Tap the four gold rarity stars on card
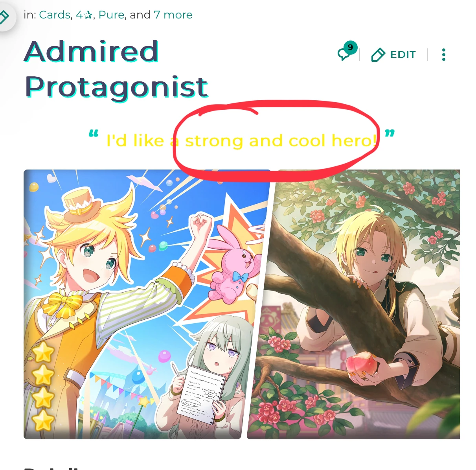This screenshot has height=470, width=476. pyautogui.click(x=42, y=386)
